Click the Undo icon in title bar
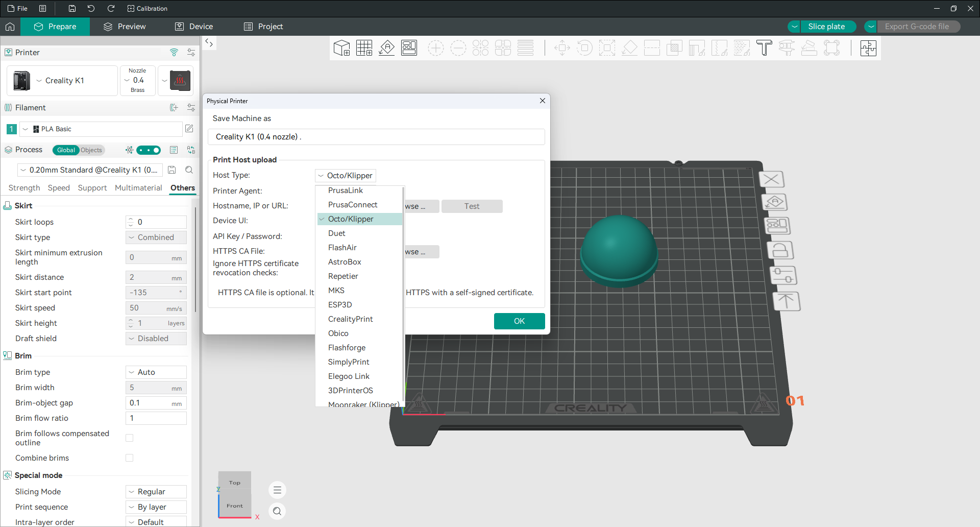 click(x=91, y=8)
